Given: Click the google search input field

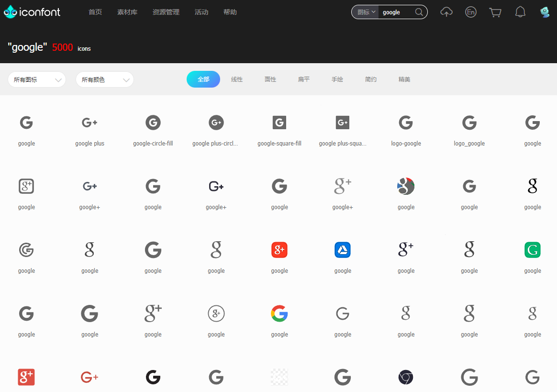Looking at the screenshot, I should [397, 12].
